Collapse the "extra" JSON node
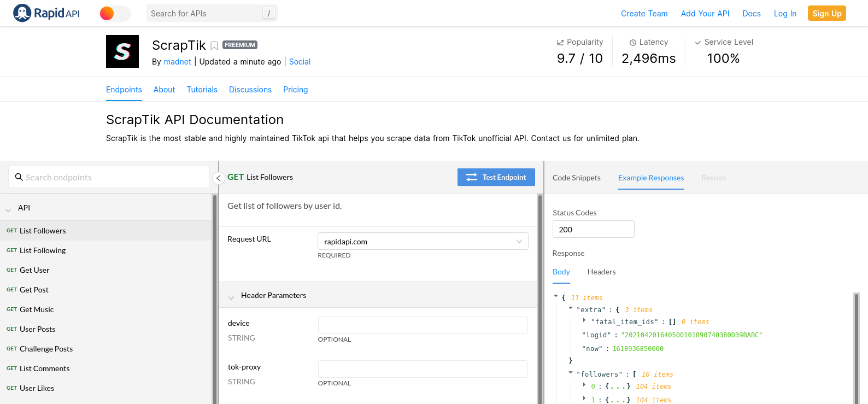The height and width of the screenshot is (404, 868). (571, 308)
